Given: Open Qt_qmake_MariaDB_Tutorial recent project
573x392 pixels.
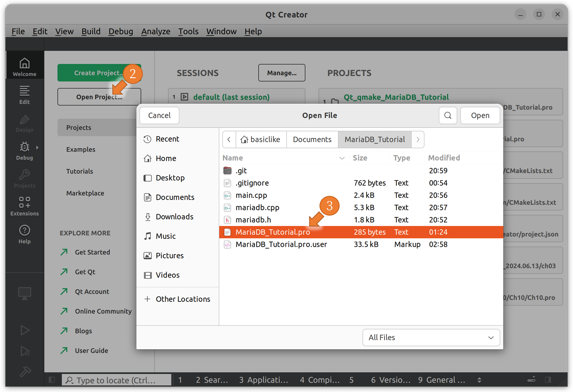Looking at the screenshot, I should point(396,97).
